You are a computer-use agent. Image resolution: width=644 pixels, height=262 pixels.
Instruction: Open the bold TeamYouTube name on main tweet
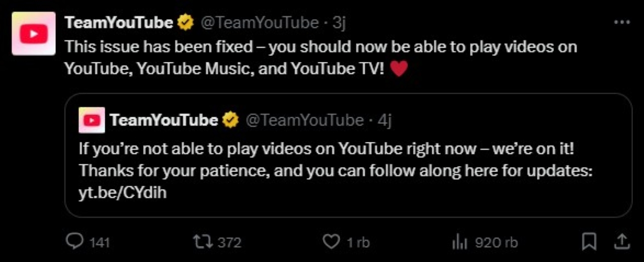click(x=119, y=23)
